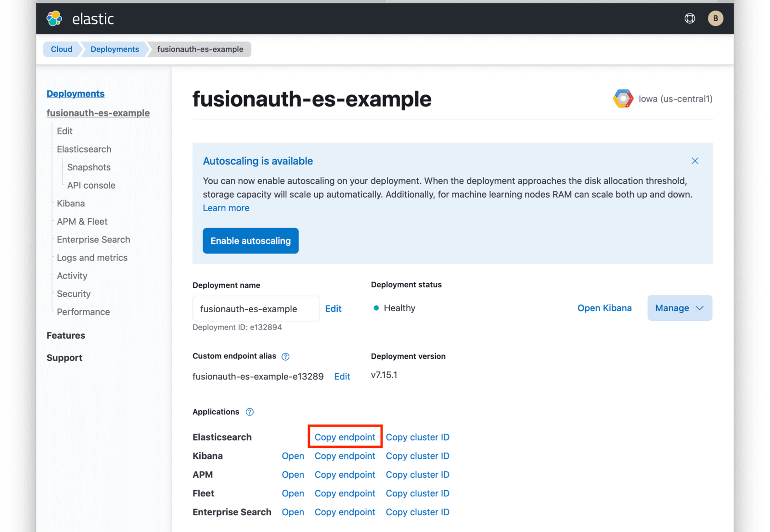
Task: Go to Cloud breadcrumb
Action: 62,49
